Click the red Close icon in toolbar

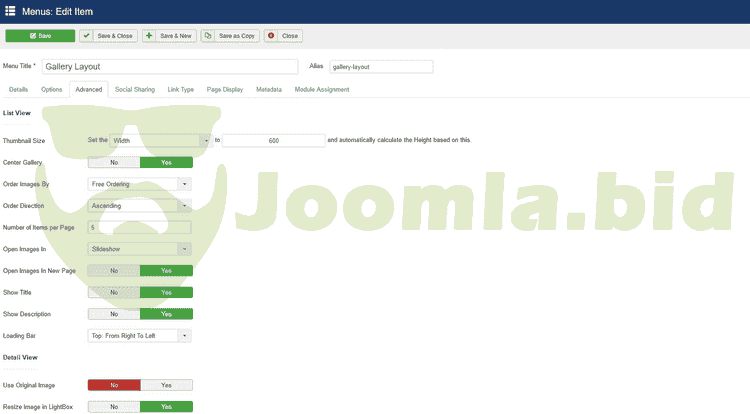(x=271, y=36)
